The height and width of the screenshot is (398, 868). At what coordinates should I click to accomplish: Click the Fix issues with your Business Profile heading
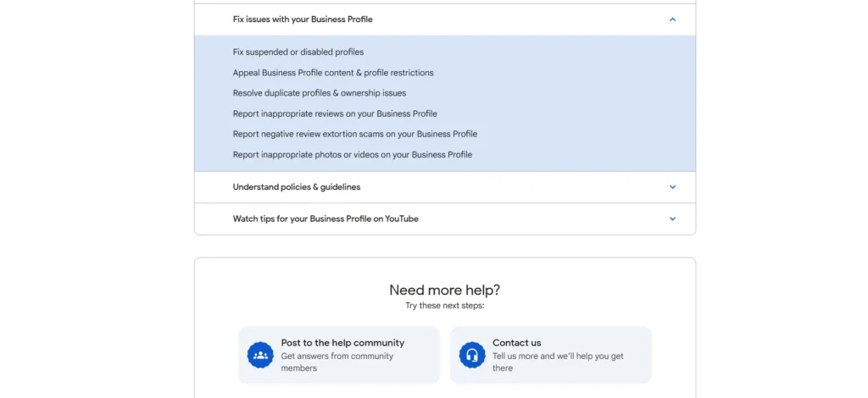303,19
